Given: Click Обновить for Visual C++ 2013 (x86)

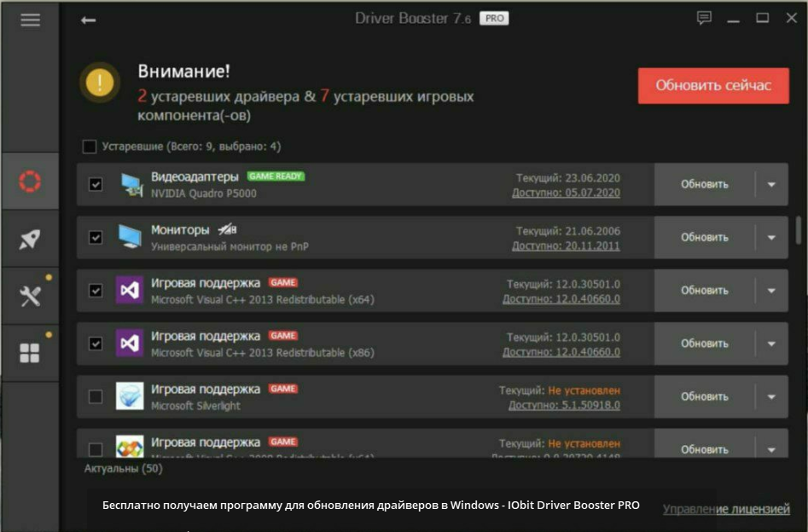Looking at the screenshot, I should [x=705, y=344].
